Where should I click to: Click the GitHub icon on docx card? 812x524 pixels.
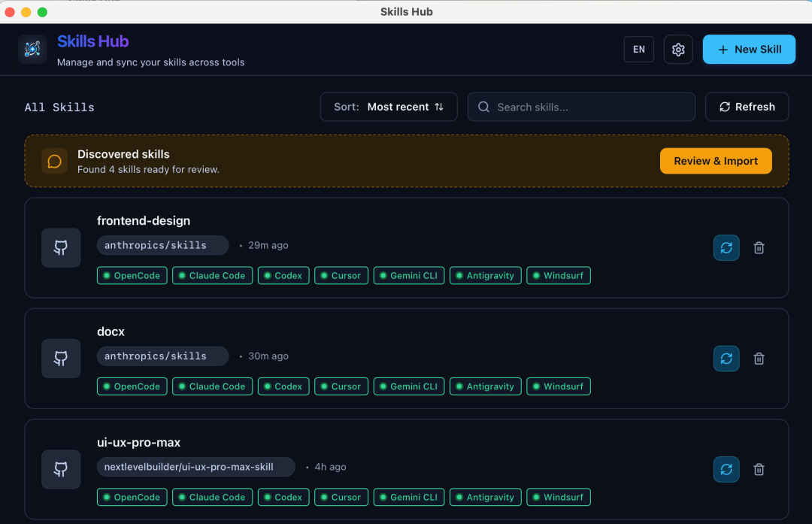(61, 359)
